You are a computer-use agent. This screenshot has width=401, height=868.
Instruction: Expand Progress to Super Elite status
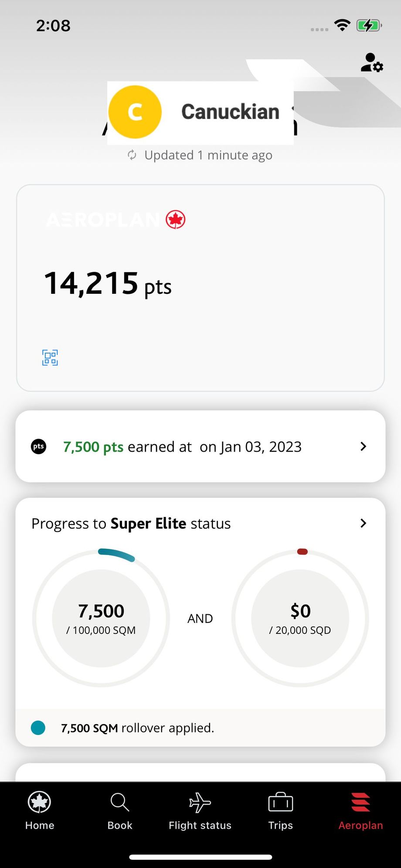click(x=363, y=523)
